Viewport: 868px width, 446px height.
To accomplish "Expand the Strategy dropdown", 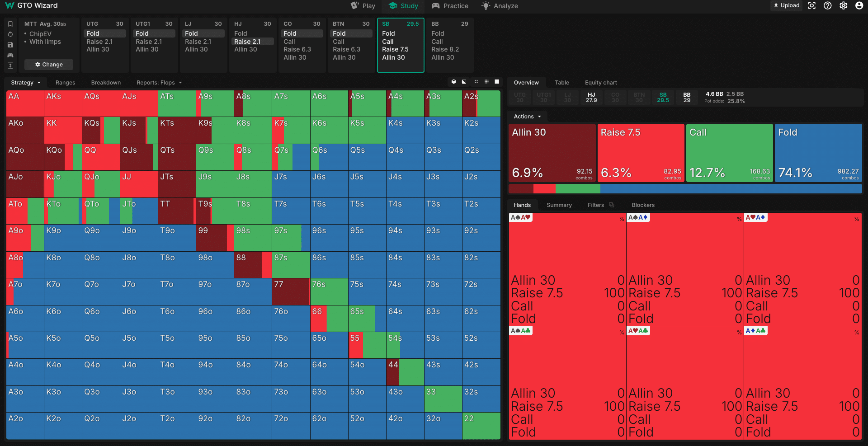I will (26, 83).
